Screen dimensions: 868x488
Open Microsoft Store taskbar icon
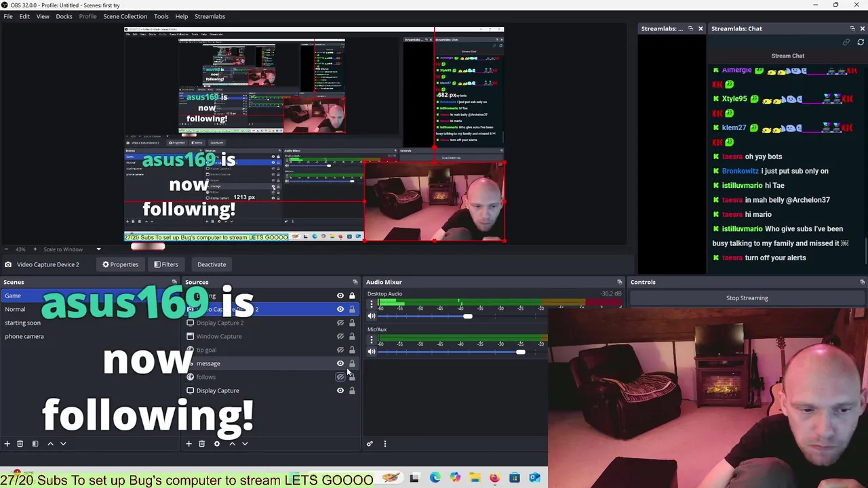point(515,479)
